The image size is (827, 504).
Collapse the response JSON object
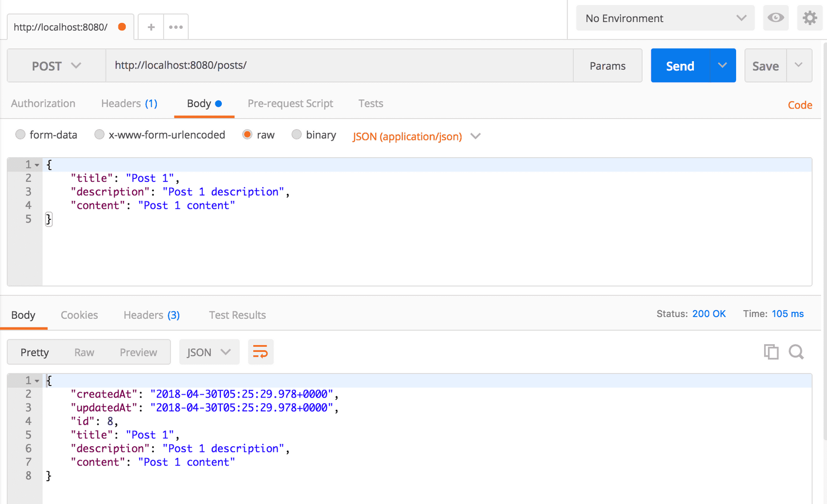pyautogui.click(x=37, y=380)
